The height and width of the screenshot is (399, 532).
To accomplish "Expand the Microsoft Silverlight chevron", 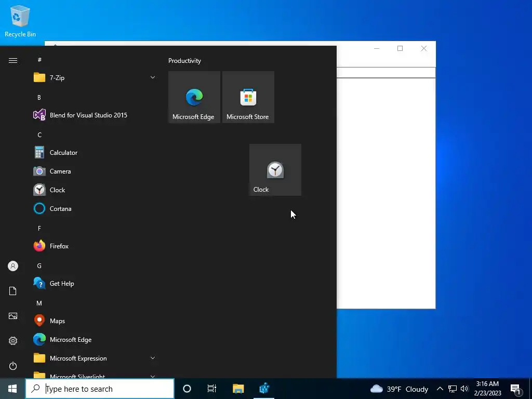I will (x=153, y=376).
